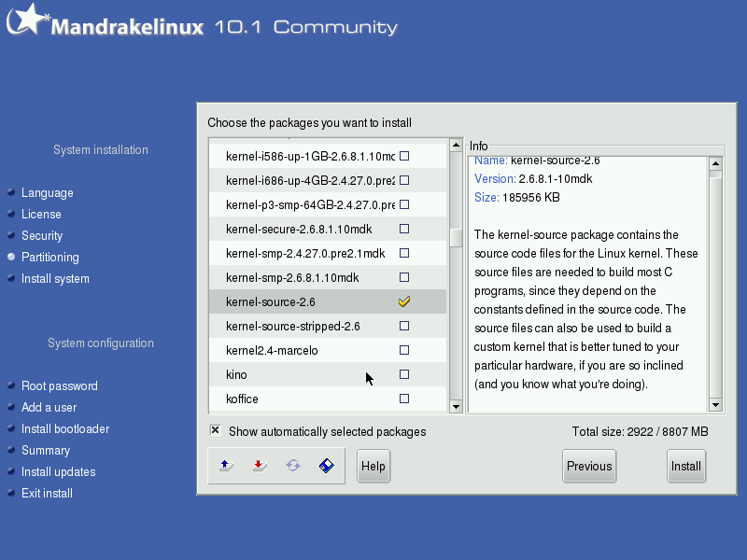The width and height of the screenshot is (747, 560).
Task: Select the kernel-source-2.6 package name
Action: (x=271, y=301)
